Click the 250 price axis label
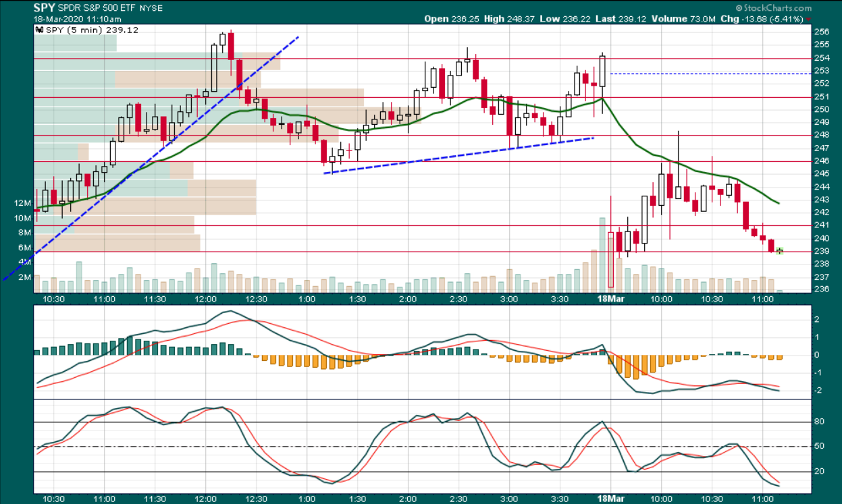Screen dimensions: 842x504 tap(822, 109)
